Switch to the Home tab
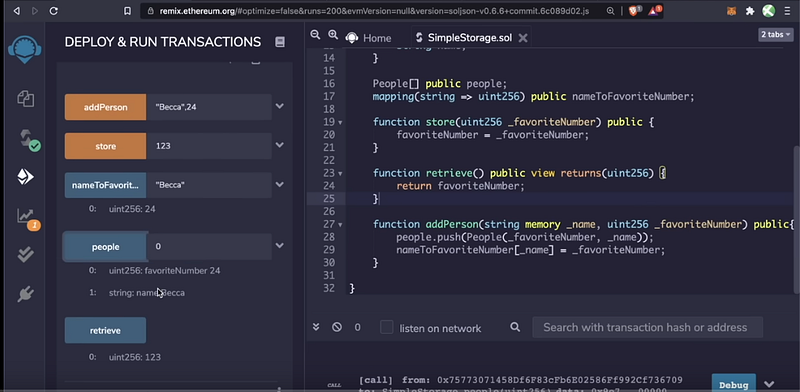The height and width of the screenshot is (392, 800). 368,38
